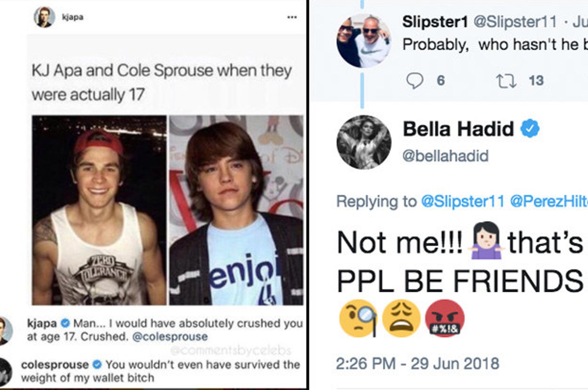Click the @colesprouse mention link
588x390 pixels.
[170, 337]
